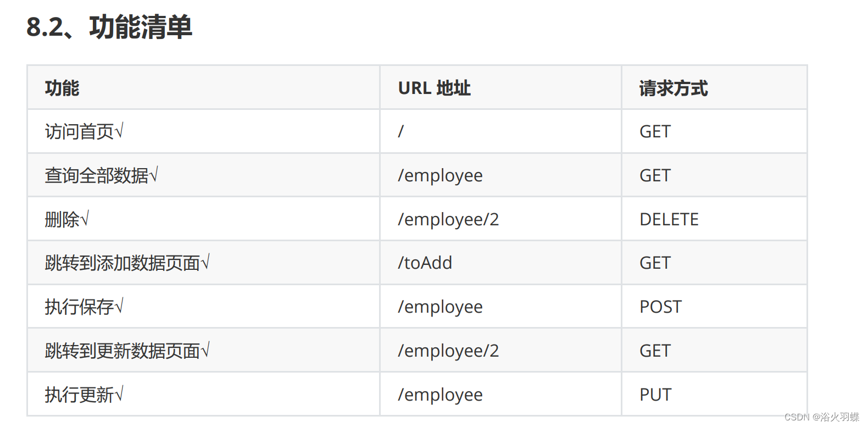Click the / root URL cell
This screenshot has width=868, height=427.
click(x=401, y=131)
